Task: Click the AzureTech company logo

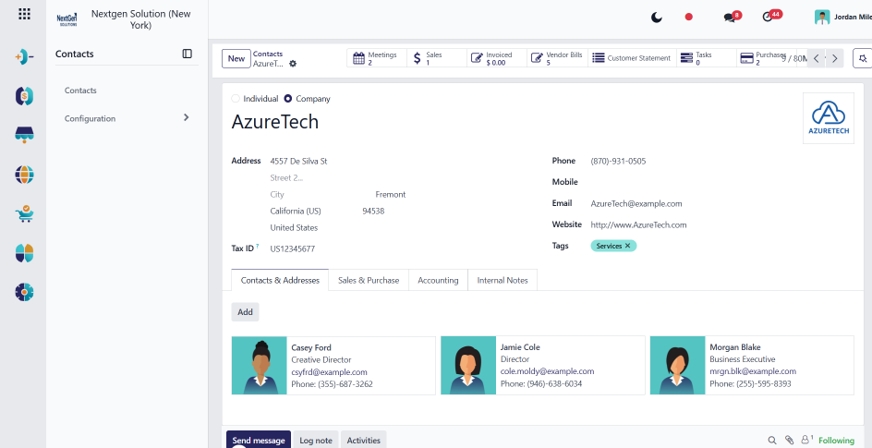Action: pyautogui.click(x=828, y=118)
